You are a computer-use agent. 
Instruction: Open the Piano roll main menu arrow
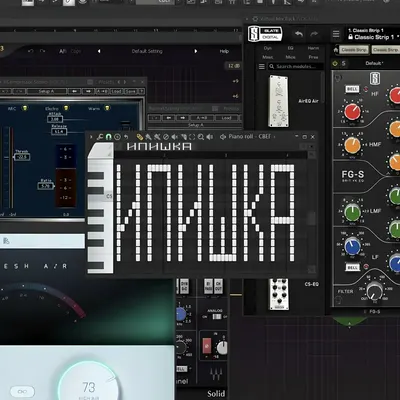[x=91, y=137]
